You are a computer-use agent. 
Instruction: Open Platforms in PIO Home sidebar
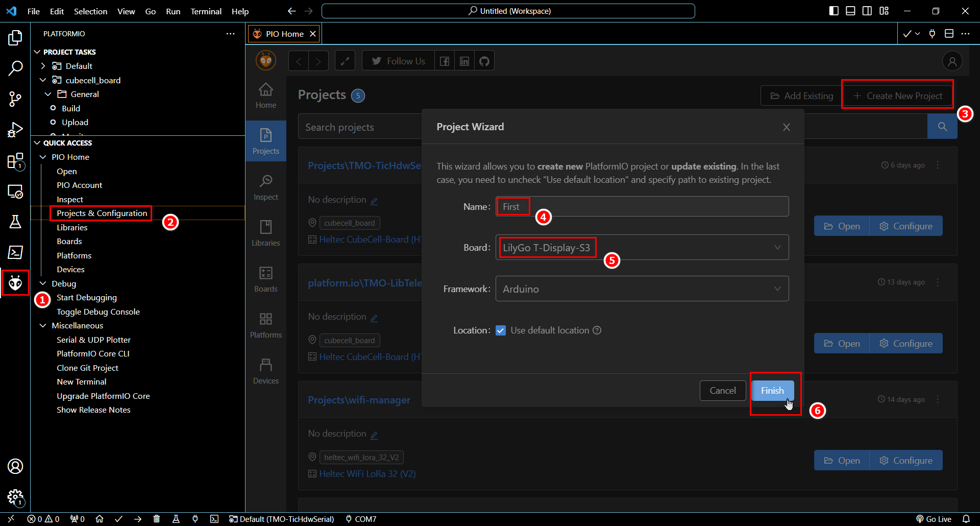click(266, 325)
